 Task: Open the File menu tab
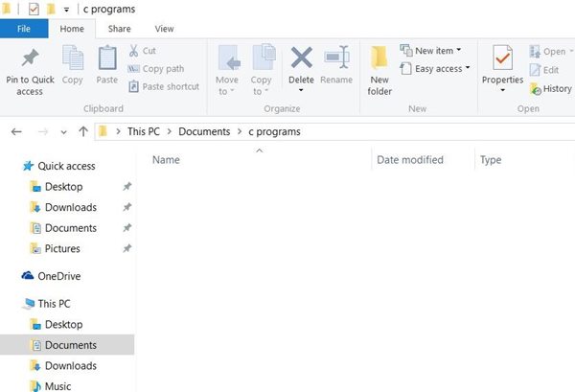(24, 29)
